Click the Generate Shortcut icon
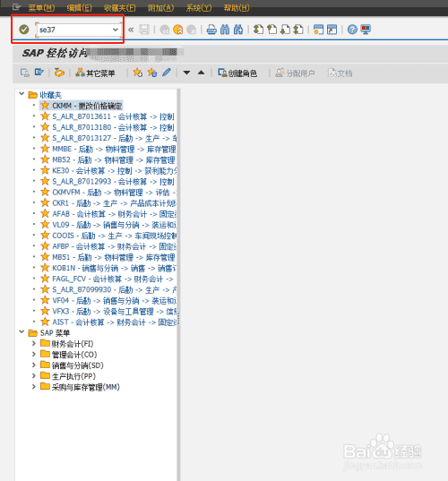 [332, 30]
